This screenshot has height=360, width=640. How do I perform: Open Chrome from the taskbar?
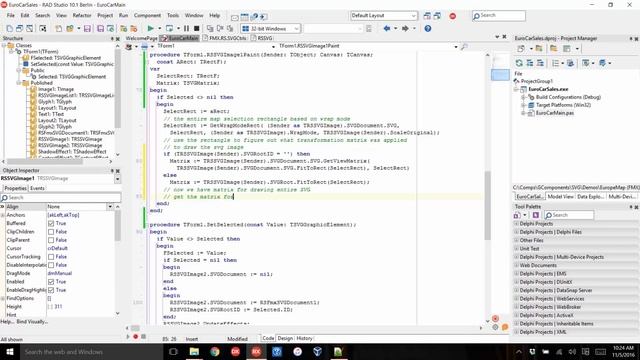[215, 351]
